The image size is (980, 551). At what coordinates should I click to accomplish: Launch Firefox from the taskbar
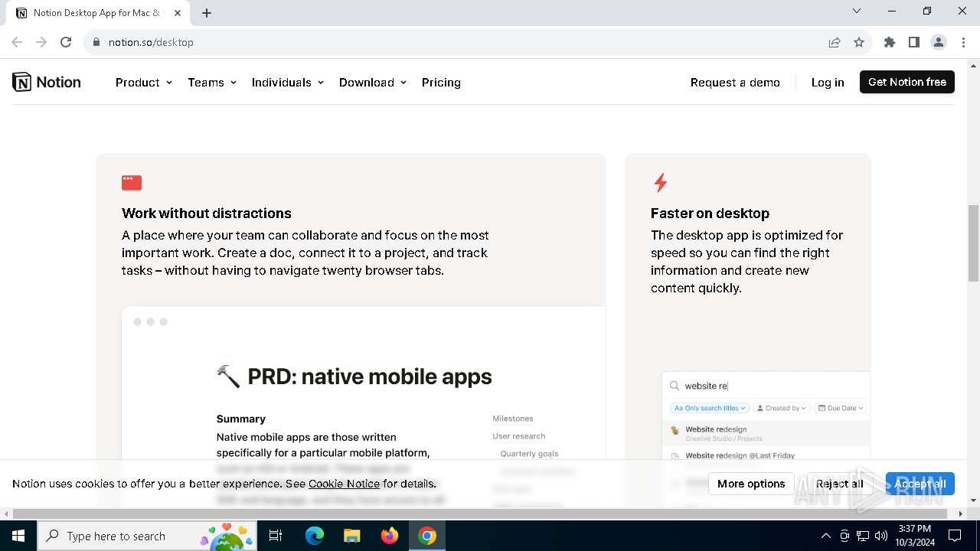click(390, 536)
